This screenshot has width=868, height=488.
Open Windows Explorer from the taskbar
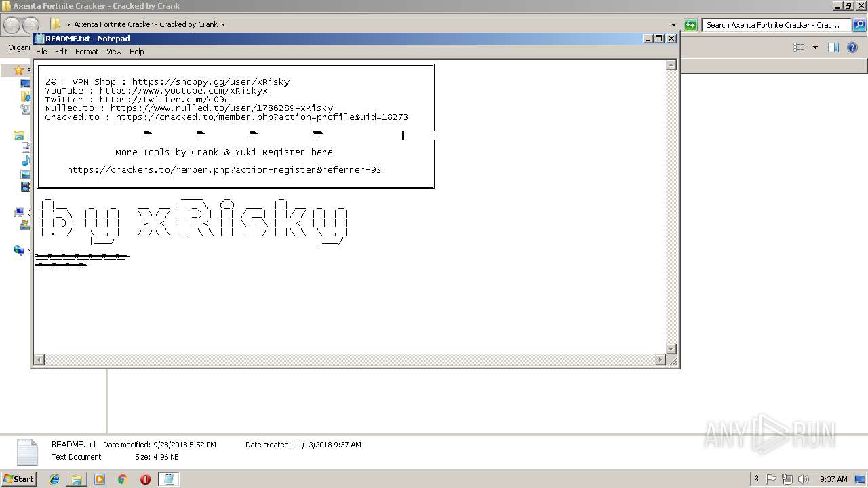[77, 479]
